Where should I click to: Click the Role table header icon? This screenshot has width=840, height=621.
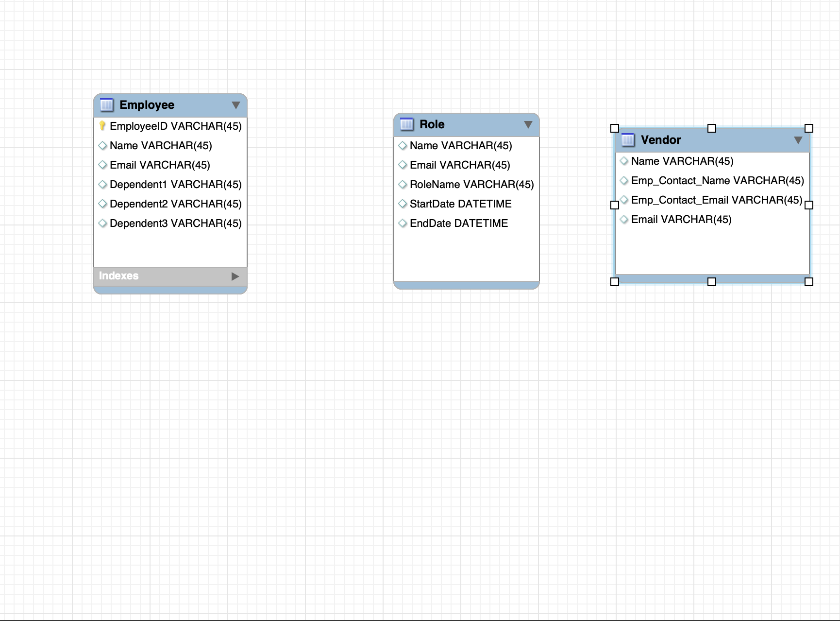[x=406, y=124]
